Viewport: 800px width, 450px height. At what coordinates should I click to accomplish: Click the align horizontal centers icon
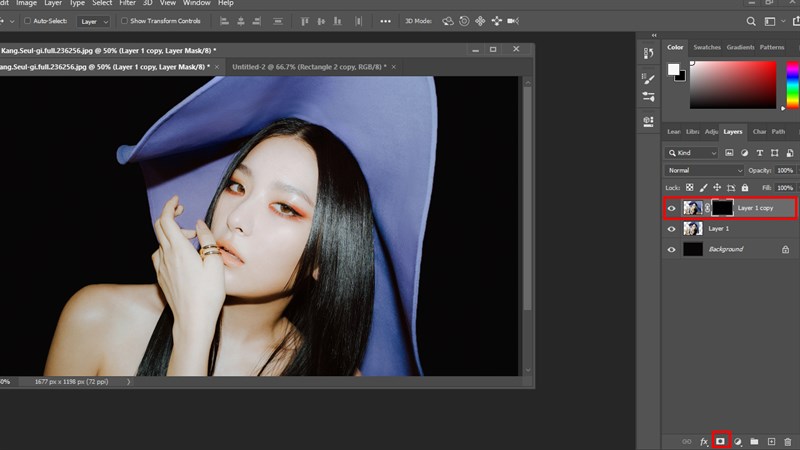click(x=240, y=21)
